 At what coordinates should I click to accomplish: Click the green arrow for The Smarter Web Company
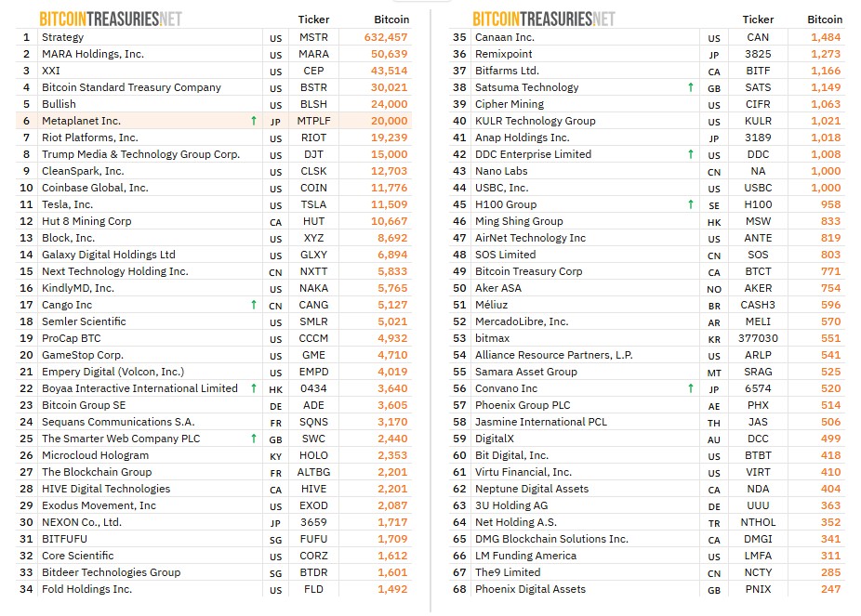pos(254,439)
